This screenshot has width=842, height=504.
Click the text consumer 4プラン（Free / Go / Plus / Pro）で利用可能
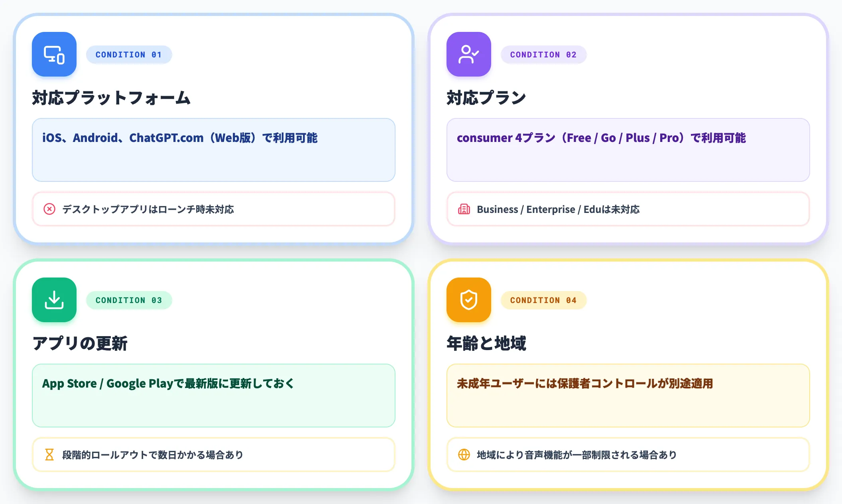601,138
